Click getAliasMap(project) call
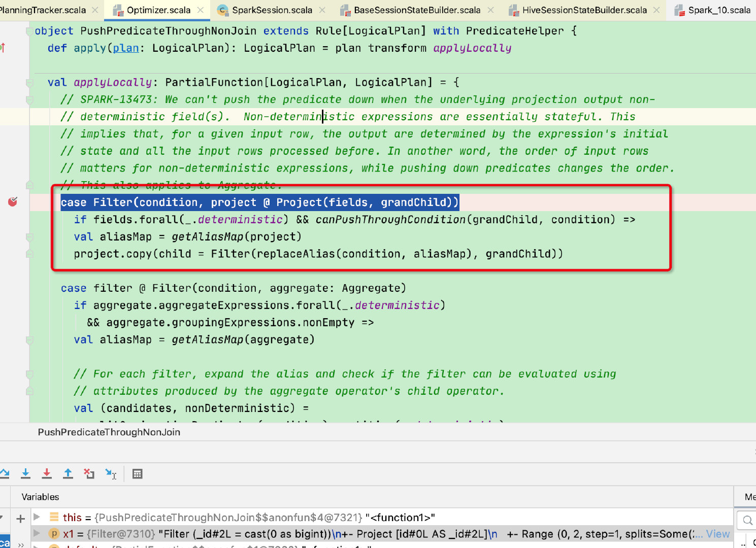 [237, 237]
